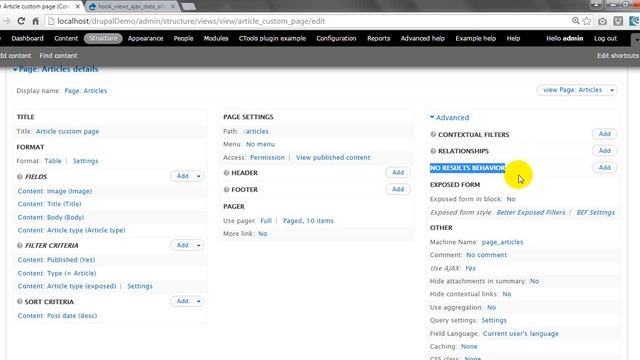Screen dimensions: 640x360
Task: Click Log out link
Action: (x=605, y=38)
